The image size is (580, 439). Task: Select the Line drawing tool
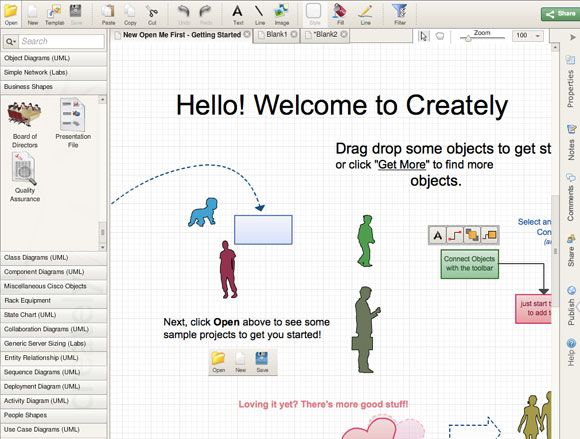pyautogui.click(x=260, y=14)
